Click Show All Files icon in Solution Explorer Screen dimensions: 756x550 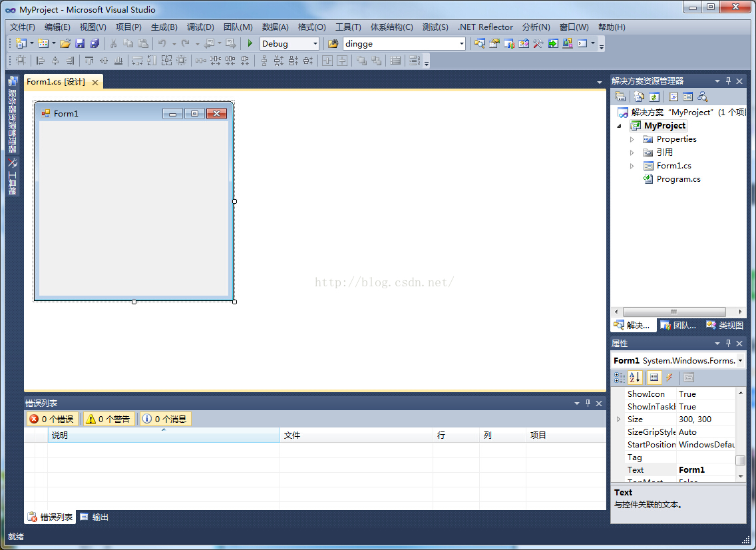pyautogui.click(x=640, y=97)
